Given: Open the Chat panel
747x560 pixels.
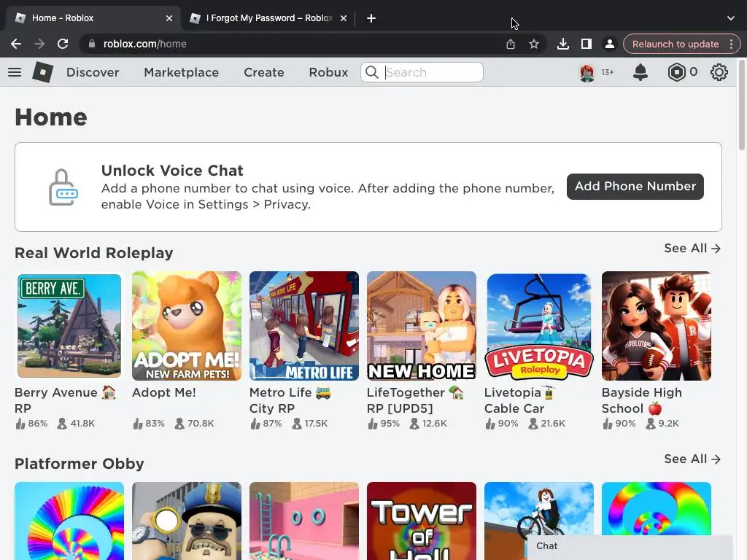Looking at the screenshot, I should click(629, 547).
